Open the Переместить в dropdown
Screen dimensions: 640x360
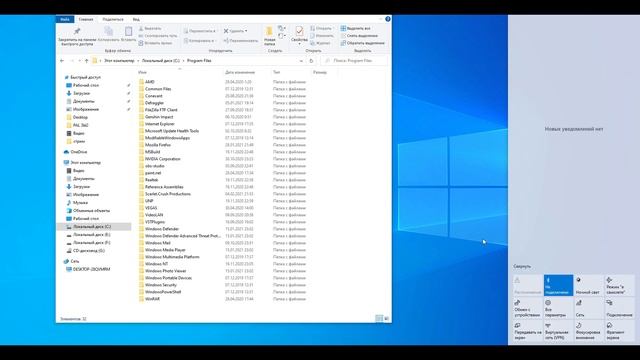pyautogui.click(x=199, y=31)
